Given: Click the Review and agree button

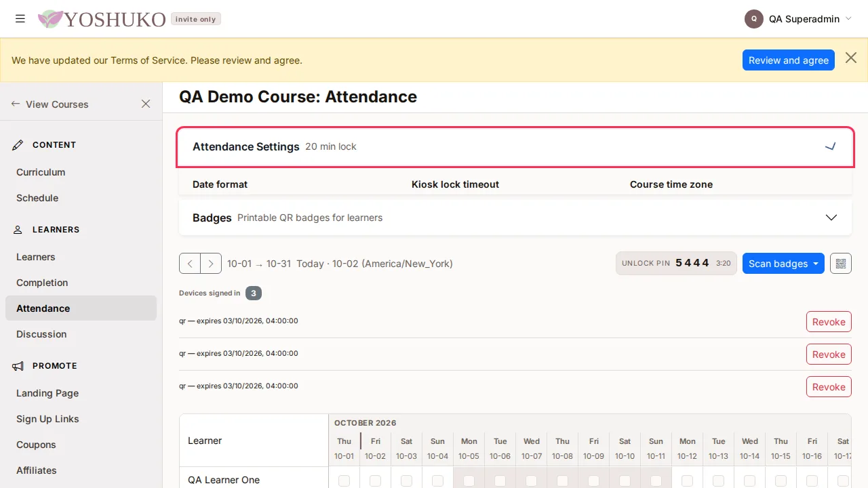Looking at the screenshot, I should pyautogui.click(x=789, y=60).
